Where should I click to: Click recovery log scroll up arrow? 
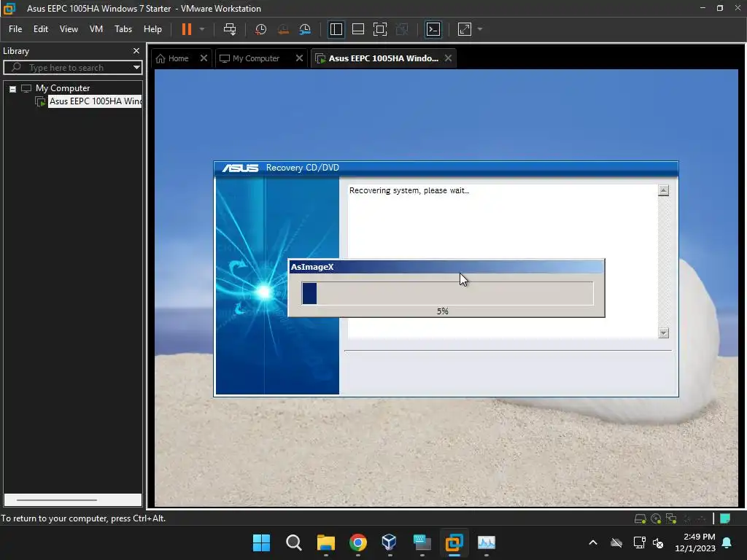pyautogui.click(x=663, y=190)
